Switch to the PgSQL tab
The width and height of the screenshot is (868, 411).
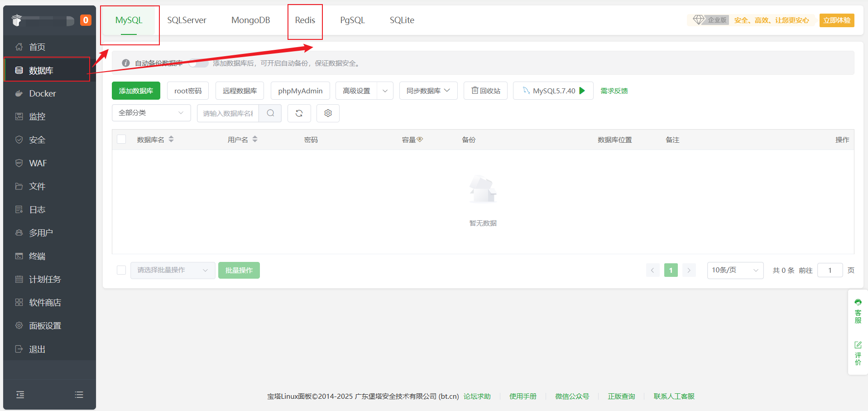pyautogui.click(x=352, y=20)
